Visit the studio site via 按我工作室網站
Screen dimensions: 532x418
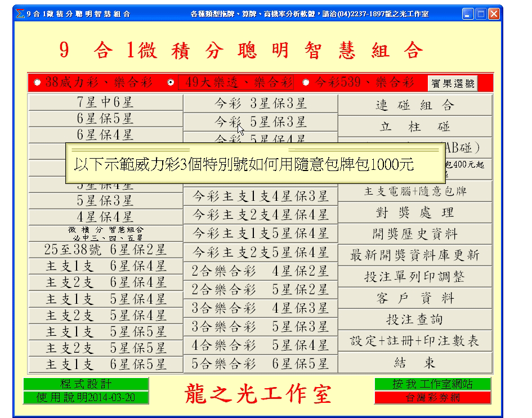pos(432,384)
